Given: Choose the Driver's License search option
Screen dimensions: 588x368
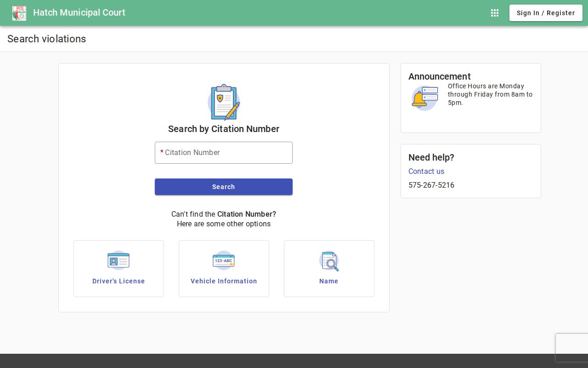Looking at the screenshot, I should pos(119,269).
